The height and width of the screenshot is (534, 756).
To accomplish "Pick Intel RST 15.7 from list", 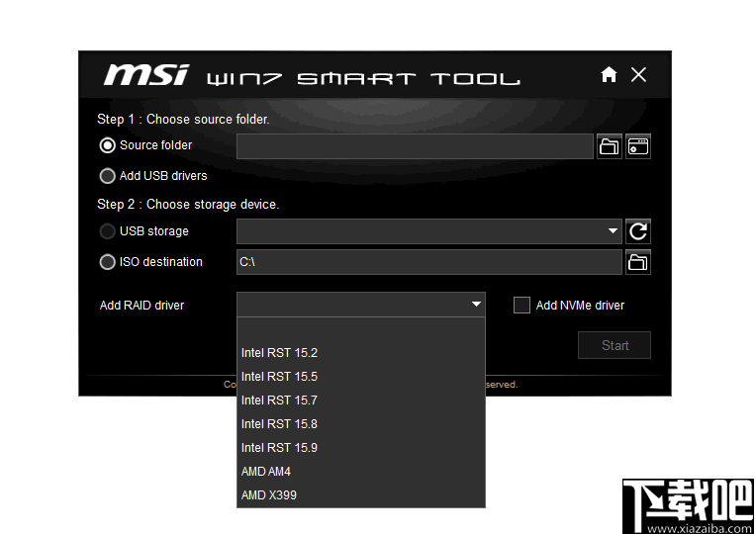I will (x=360, y=400).
